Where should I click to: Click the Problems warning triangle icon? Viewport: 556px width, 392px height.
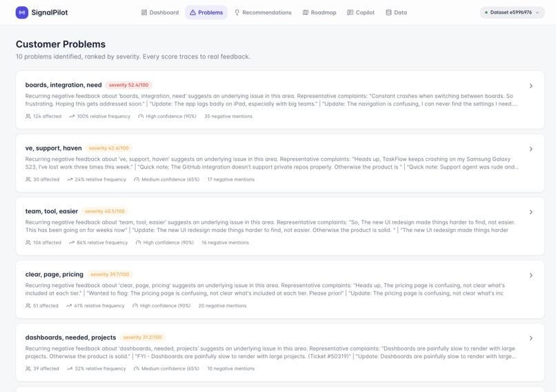pos(192,12)
